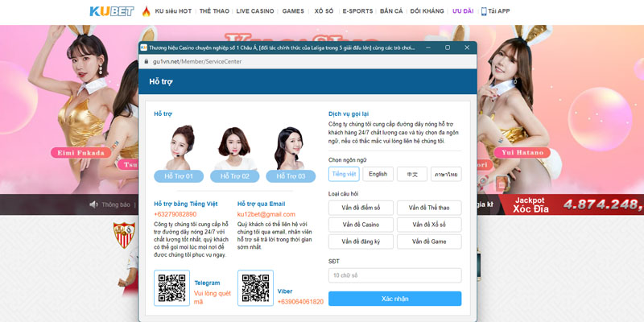Click the SĐT phone number input field
The height and width of the screenshot is (322, 644).
click(395, 275)
